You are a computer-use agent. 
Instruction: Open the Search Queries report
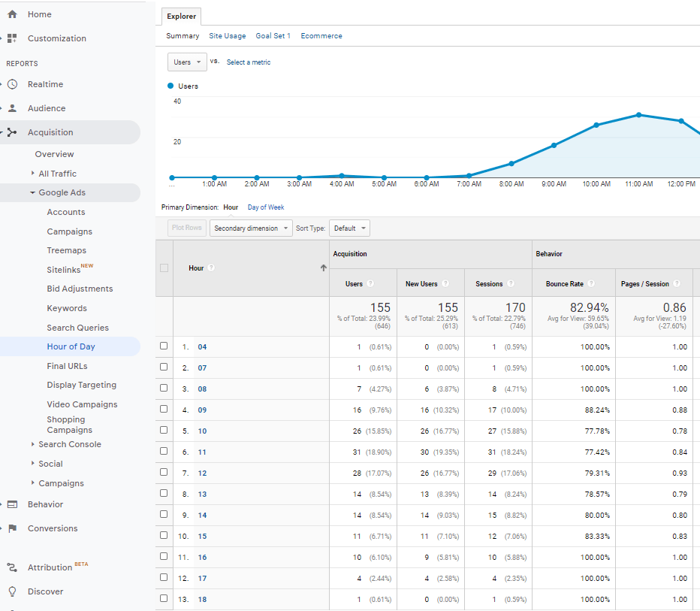point(77,328)
